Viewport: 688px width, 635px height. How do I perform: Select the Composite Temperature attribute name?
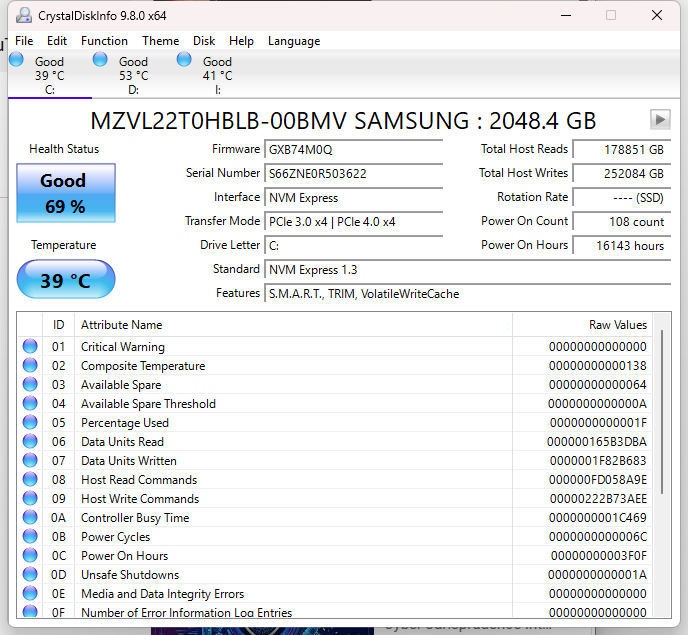click(x=143, y=366)
